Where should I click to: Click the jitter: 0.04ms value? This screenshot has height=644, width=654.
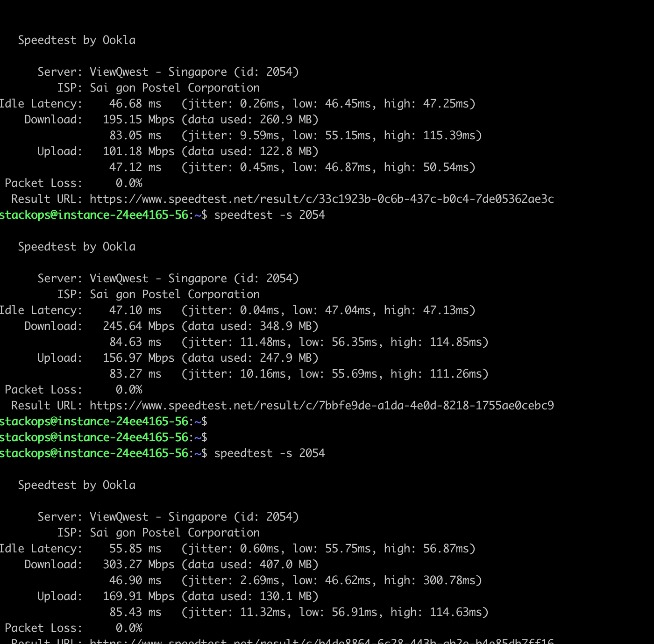234,310
